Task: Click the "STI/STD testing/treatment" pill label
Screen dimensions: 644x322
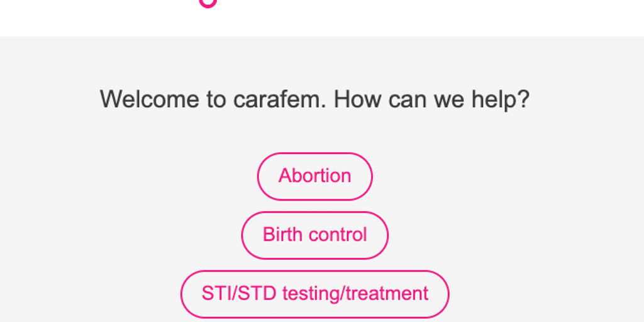Action: pos(314,293)
